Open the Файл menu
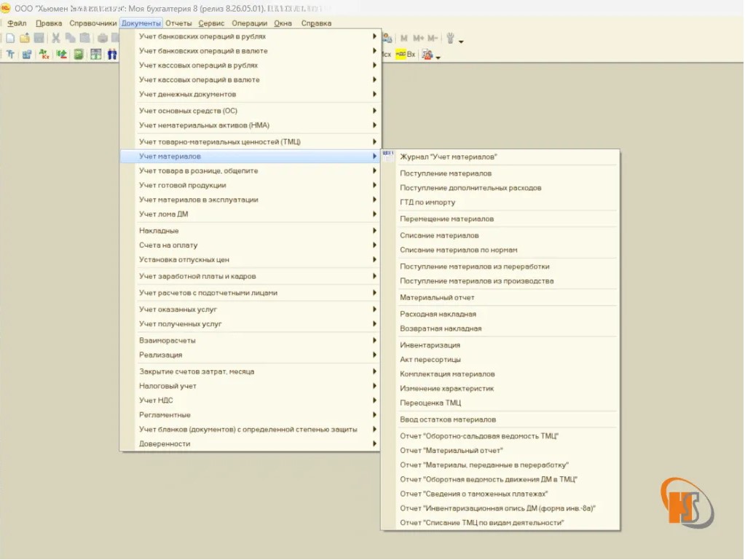 click(17, 23)
